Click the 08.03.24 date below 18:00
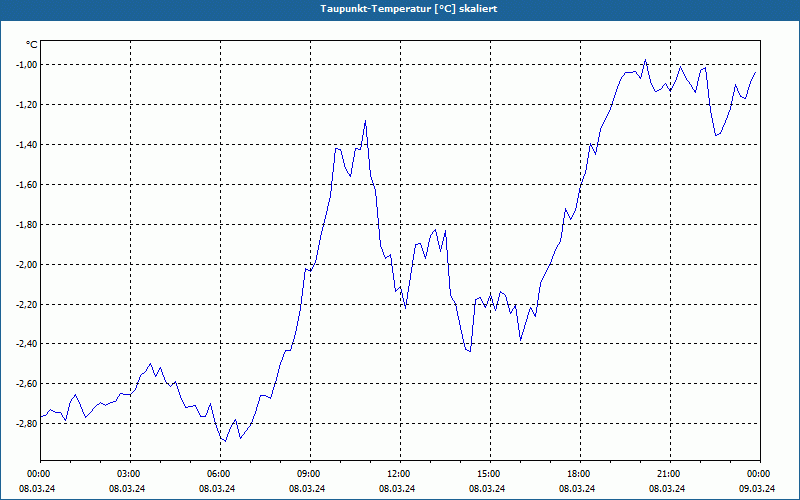800x500 pixels. point(577,488)
